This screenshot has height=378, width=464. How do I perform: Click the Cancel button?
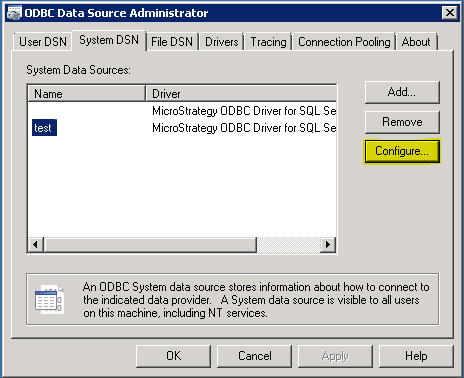[x=255, y=356]
